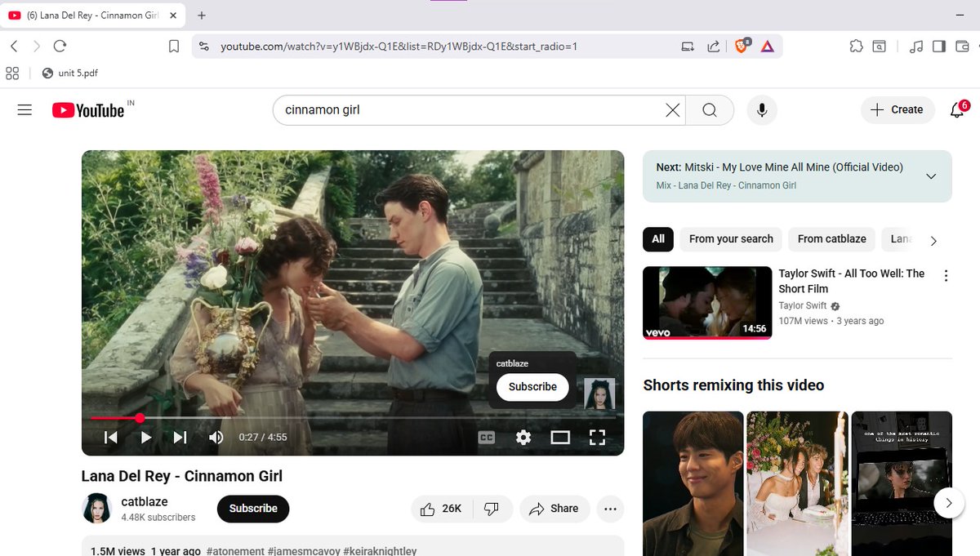Image resolution: width=980 pixels, height=556 pixels.
Task: Switch to theater mode
Action: (x=560, y=437)
